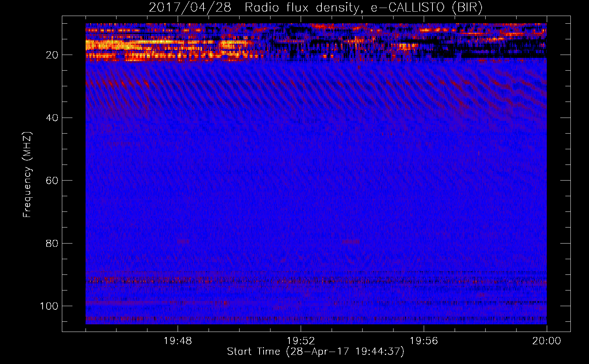
Task: Click the 19:48 time tick label
Action: point(178,341)
